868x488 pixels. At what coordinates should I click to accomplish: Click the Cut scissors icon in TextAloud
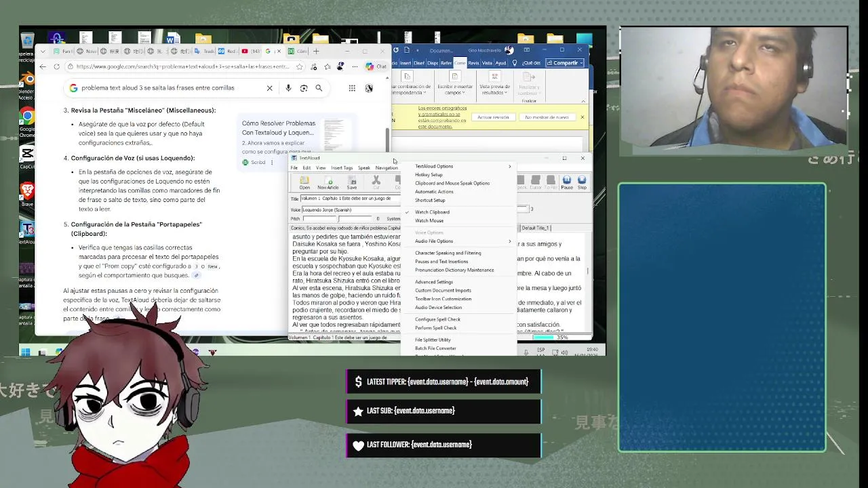pos(376,182)
